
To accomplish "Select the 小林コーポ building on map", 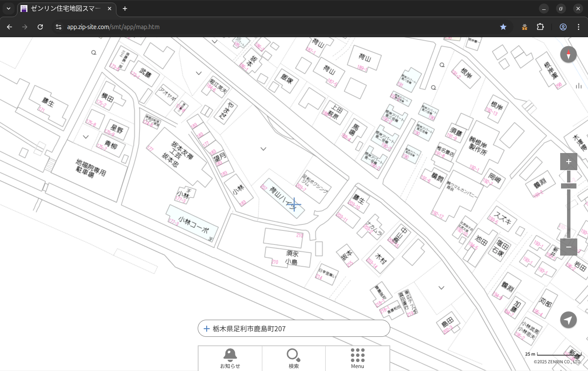I will coord(193,224).
